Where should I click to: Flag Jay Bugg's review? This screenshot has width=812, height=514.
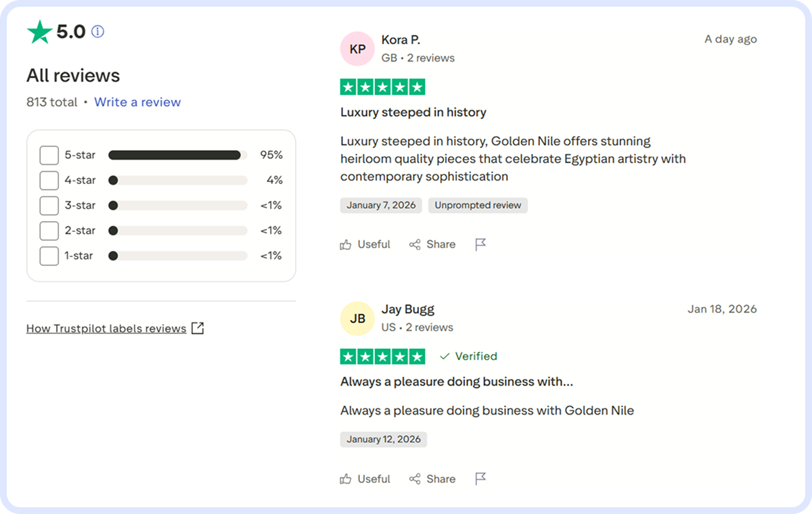pos(480,479)
